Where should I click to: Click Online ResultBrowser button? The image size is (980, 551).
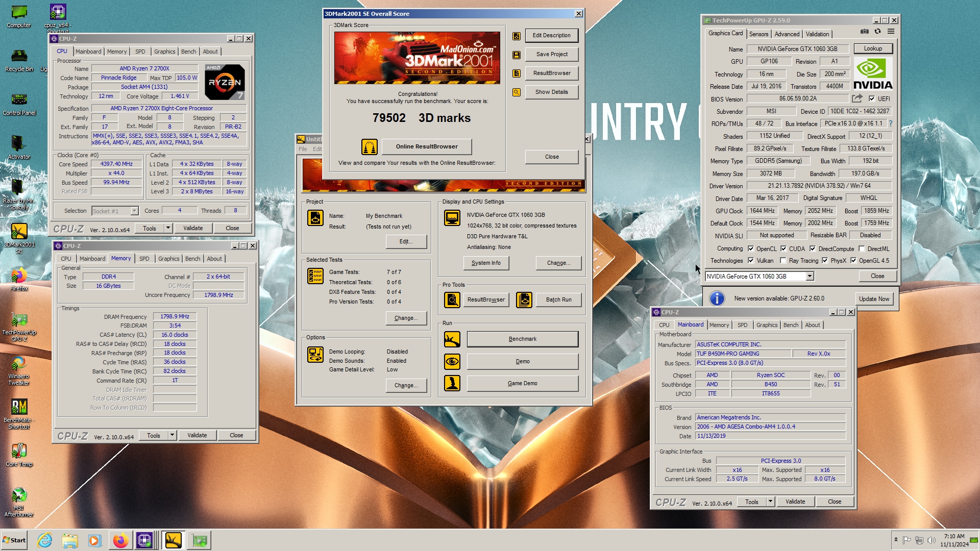pyautogui.click(x=427, y=146)
